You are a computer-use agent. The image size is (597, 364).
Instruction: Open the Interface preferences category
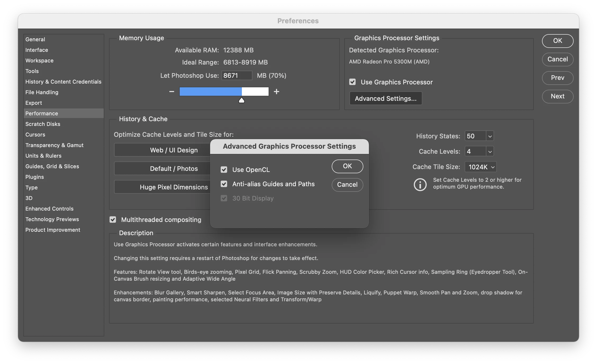point(37,50)
